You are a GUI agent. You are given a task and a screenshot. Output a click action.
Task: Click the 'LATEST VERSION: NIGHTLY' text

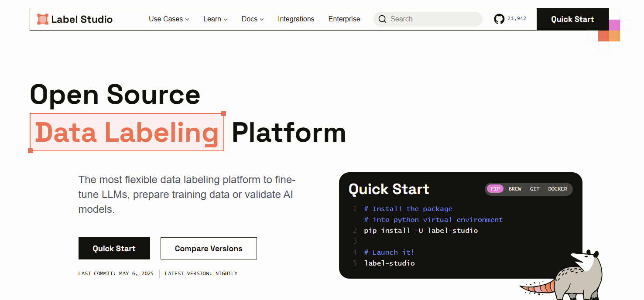pos(201,273)
